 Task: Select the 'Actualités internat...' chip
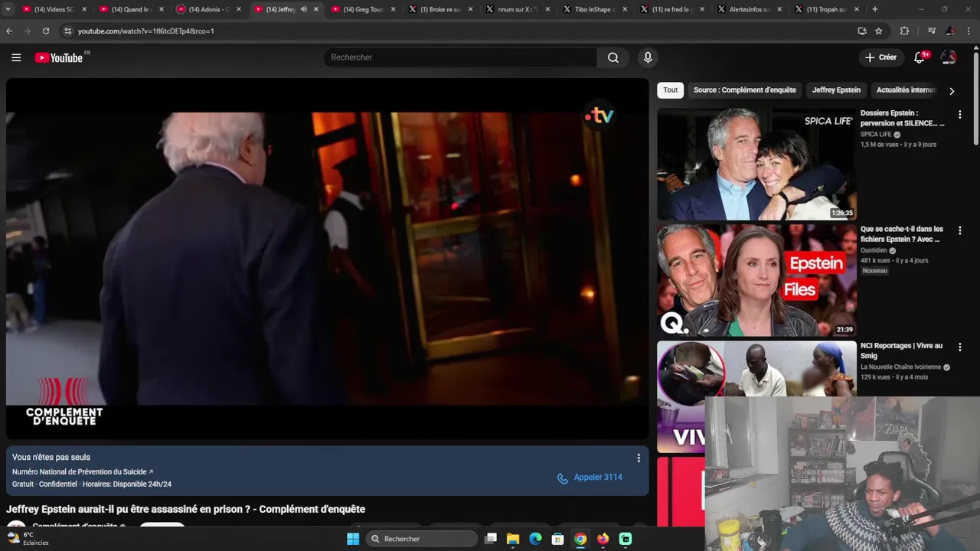tap(906, 90)
